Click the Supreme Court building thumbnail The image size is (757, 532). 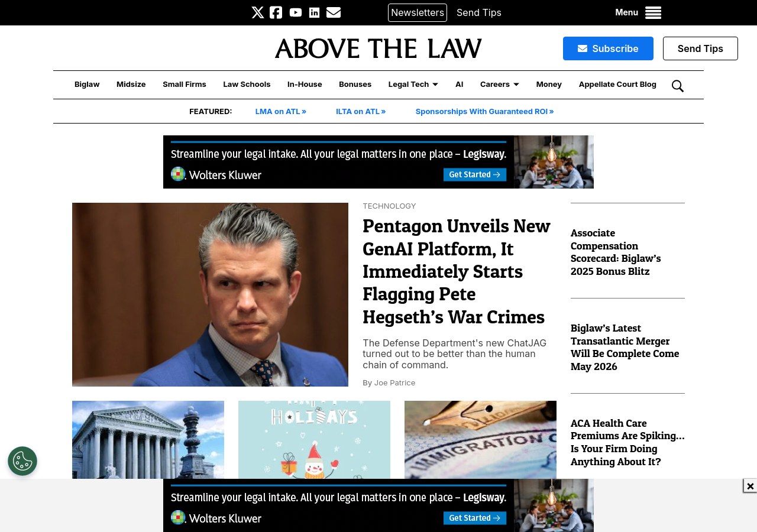click(148, 439)
